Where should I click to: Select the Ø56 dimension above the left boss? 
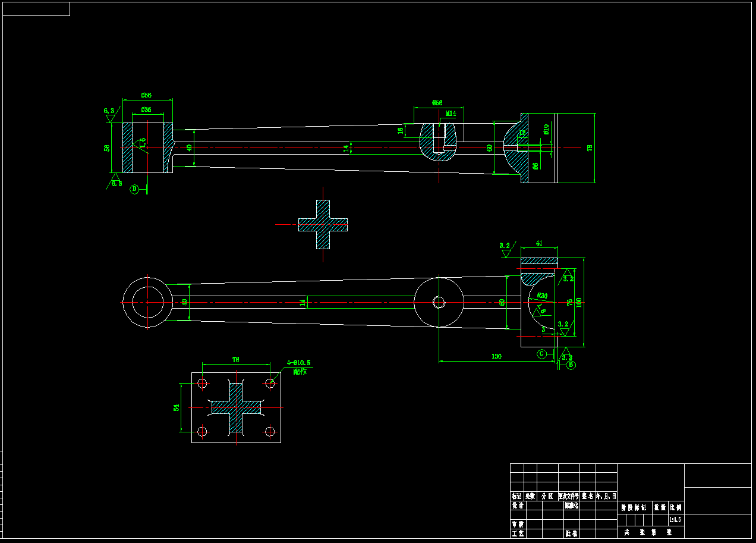(146, 95)
